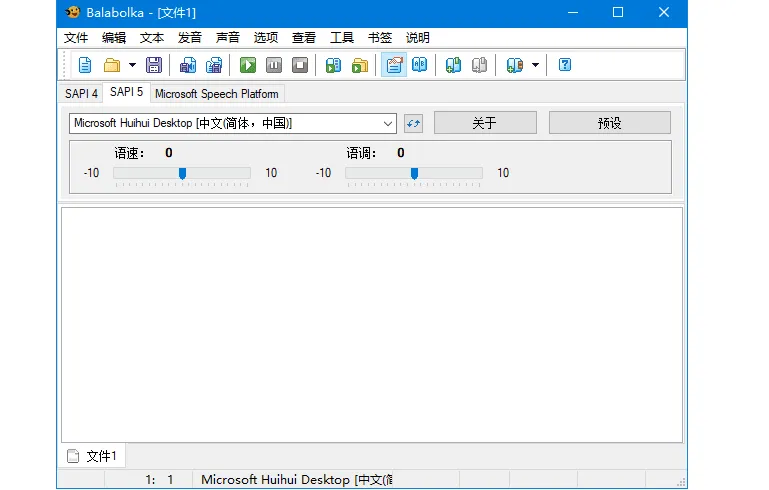The width and height of the screenshot is (769, 490).
Task: Open the 文本 menu
Action: 152,38
